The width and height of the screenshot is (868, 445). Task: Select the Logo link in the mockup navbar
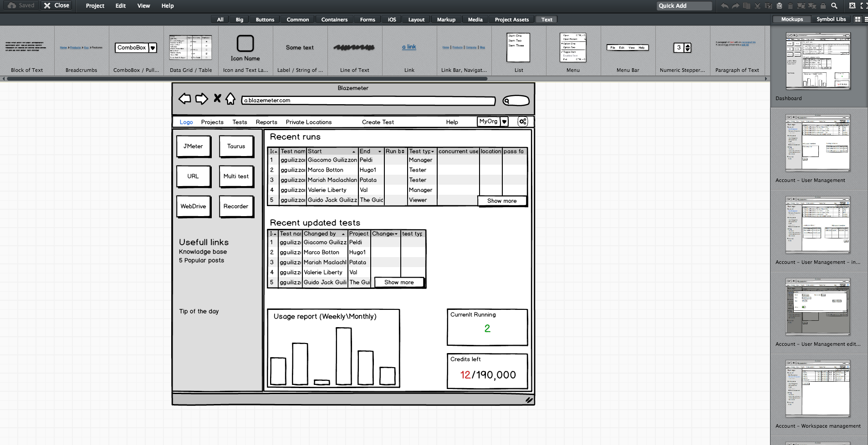[x=186, y=122]
